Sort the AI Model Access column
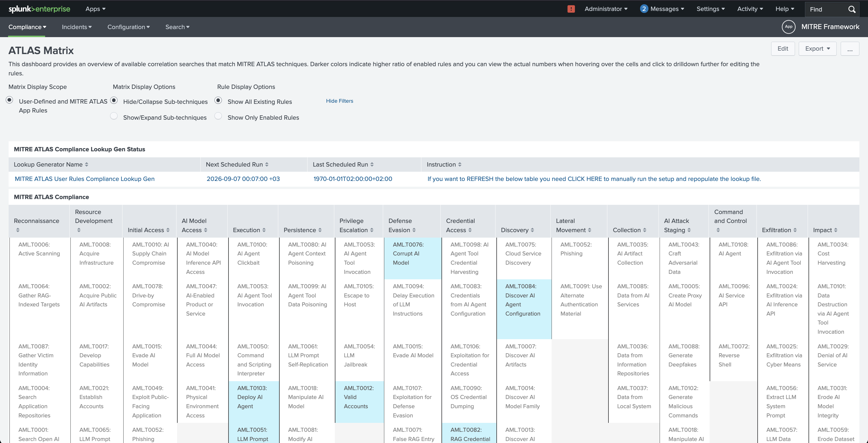The width and height of the screenshot is (868, 443). click(x=206, y=230)
